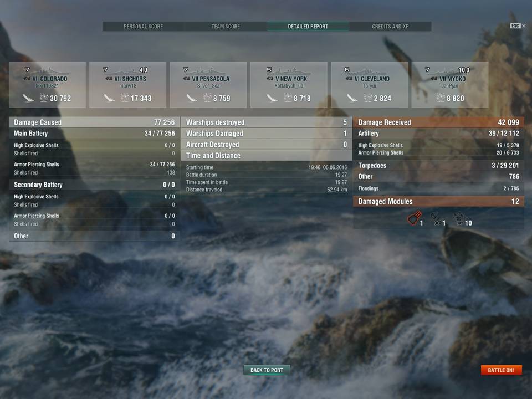Click the Back to Port button
Image resolution: width=532 pixels, height=399 pixels.
pyautogui.click(x=267, y=370)
